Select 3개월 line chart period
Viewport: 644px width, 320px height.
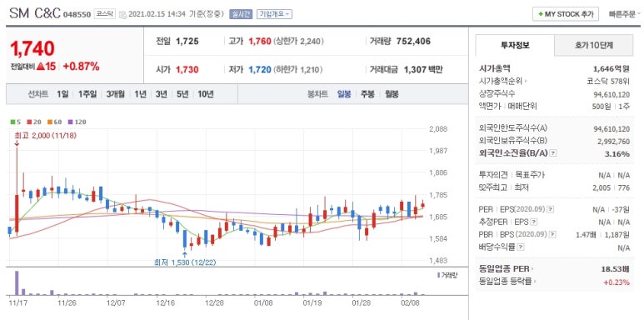[x=116, y=94]
